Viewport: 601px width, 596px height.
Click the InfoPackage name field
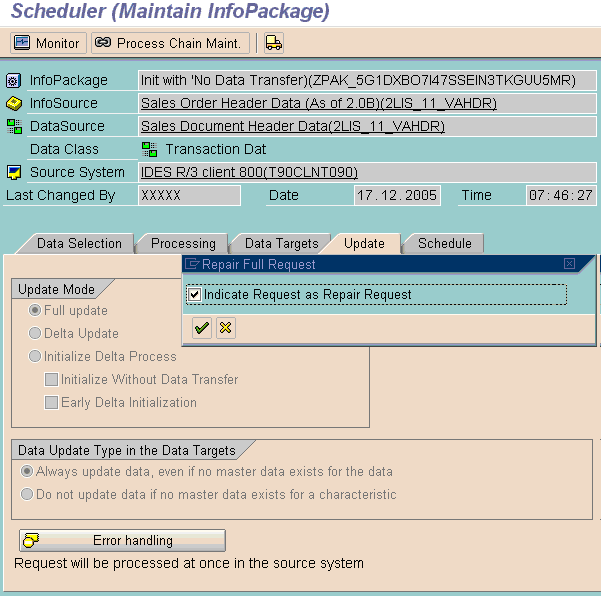point(367,80)
